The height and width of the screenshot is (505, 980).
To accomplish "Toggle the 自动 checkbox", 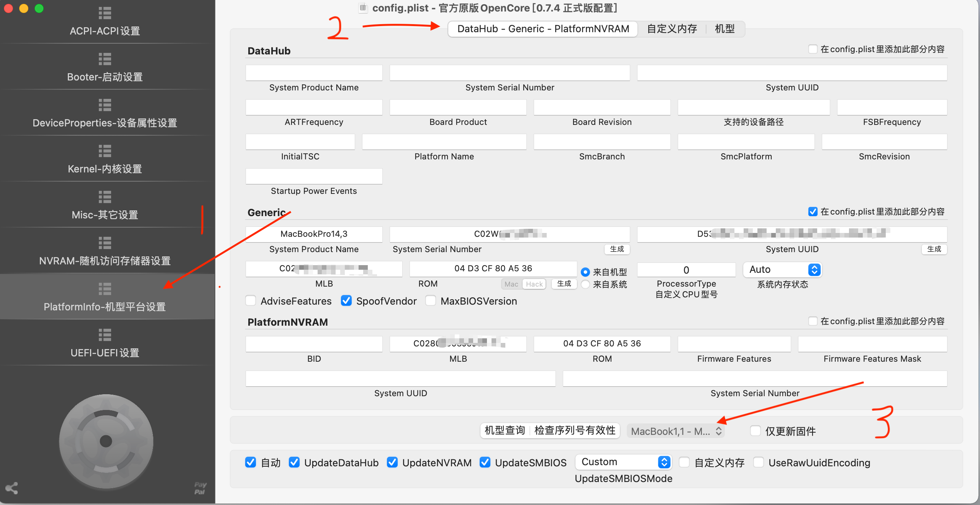I will [251, 462].
